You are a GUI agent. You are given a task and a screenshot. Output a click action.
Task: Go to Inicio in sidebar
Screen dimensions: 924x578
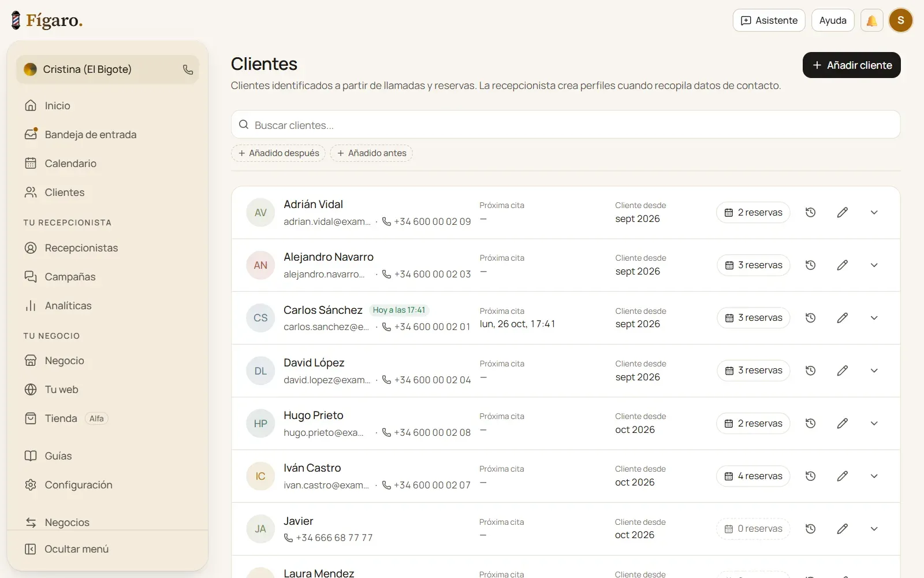pos(107,106)
